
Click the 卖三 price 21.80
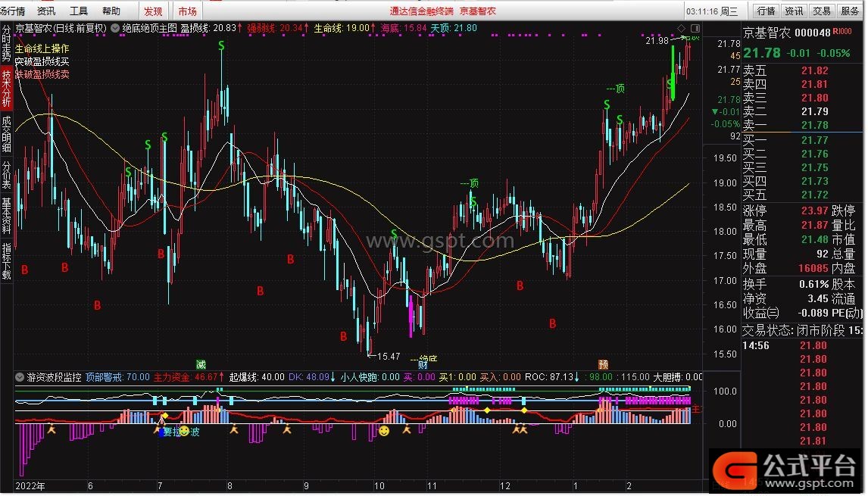coord(815,98)
